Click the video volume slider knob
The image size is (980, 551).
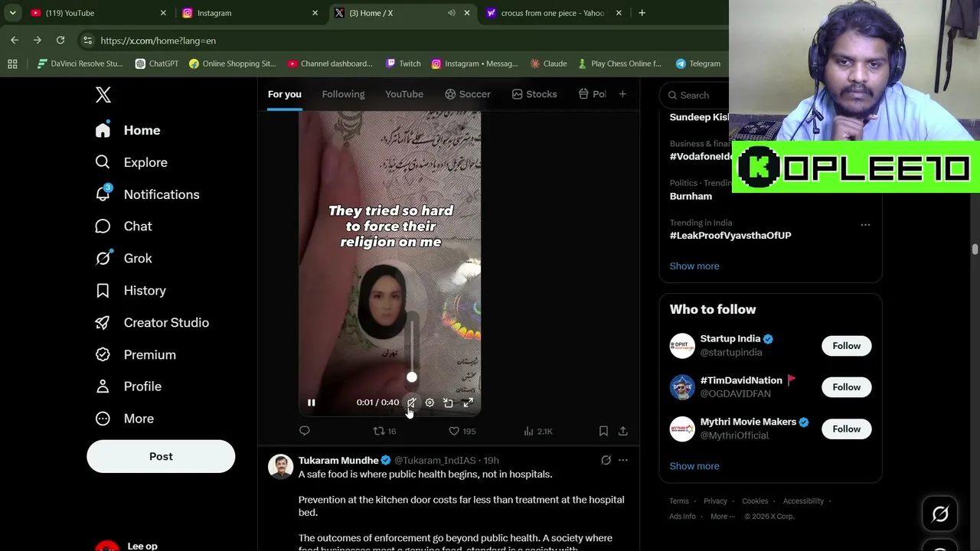pyautogui.click(x=412, y=377)
